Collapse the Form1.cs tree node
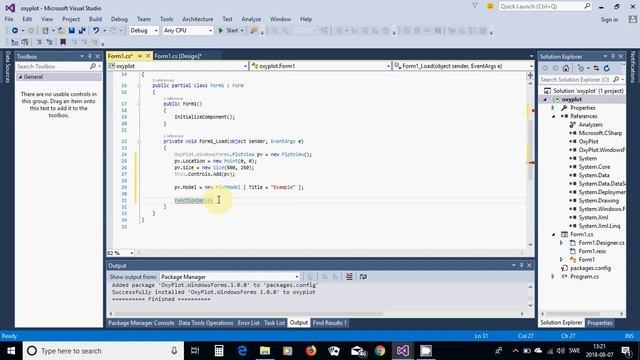 [x=553, y=234]
